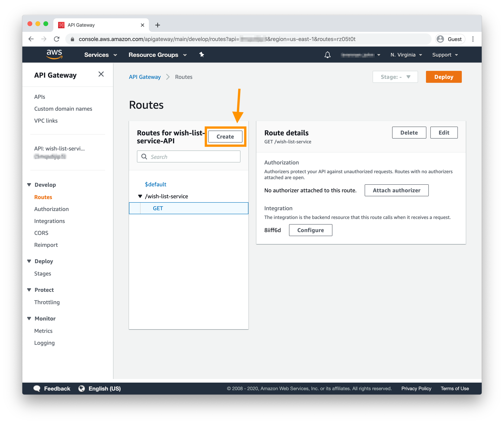Open the N. Virginia region menu
Screen dimensions: 504x424
(x=406, y=55)
